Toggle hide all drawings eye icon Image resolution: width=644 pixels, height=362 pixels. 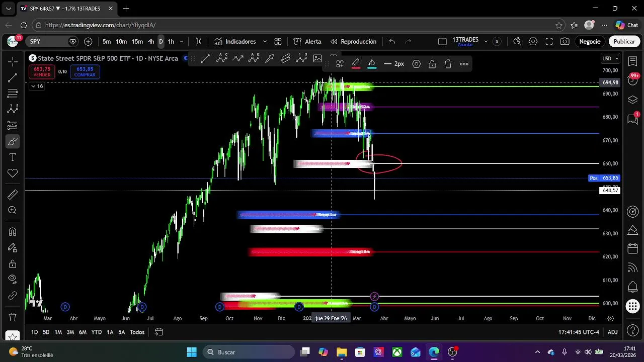pyautogui.click(x=13, y=280)
